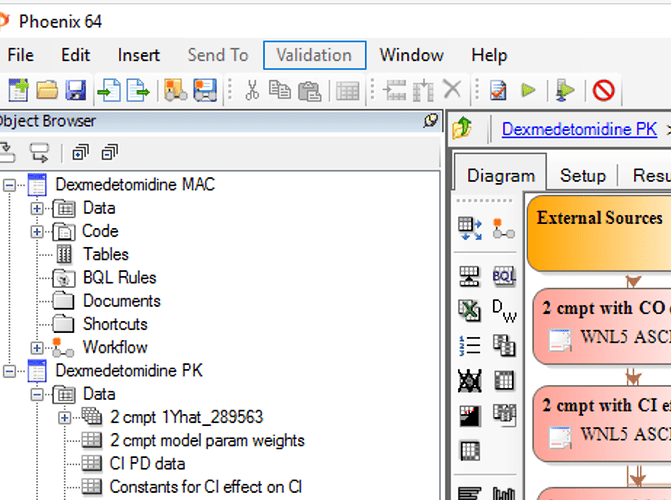Viewport: 671px width, 500px height.
Task: Click the grid with arrows icon in the toolbox
Action: 469,229
